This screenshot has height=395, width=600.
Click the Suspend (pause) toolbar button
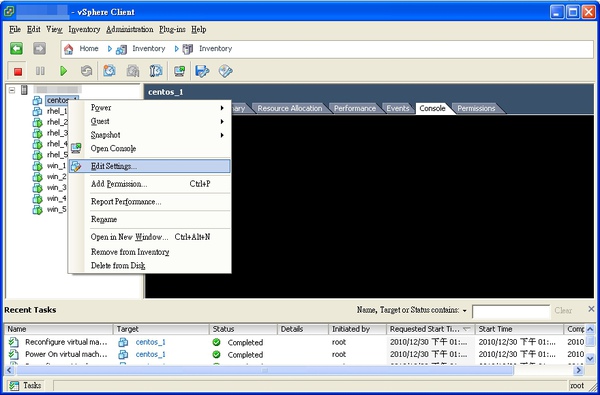click(x=40, y=71)
